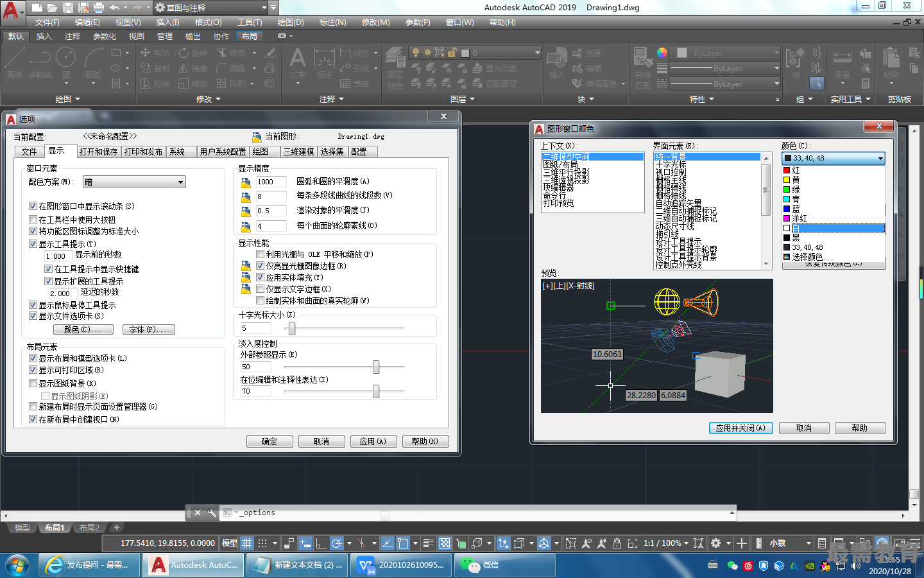Viewport: 924px width, 578px height.
Task: Click workspace switching gear in status bar
Action: pos(716,543)
